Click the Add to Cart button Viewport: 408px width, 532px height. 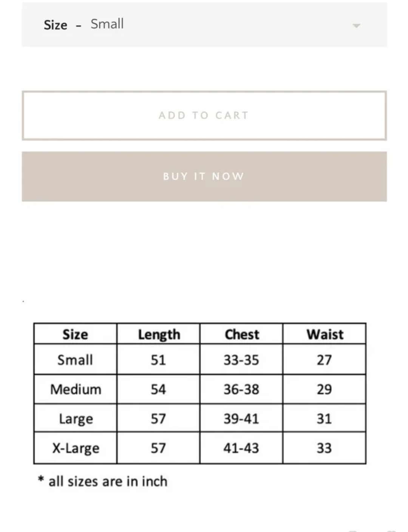[204, 115]
